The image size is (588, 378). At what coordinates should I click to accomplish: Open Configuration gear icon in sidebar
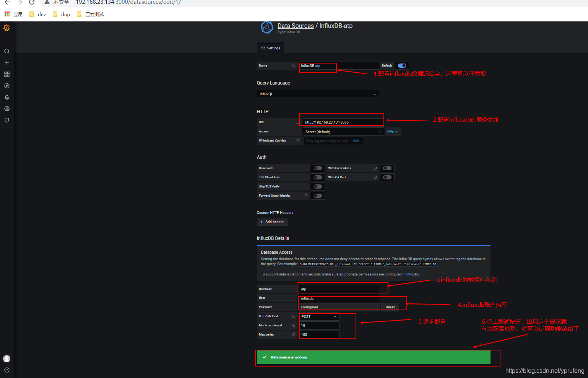(x=7, y=109)
